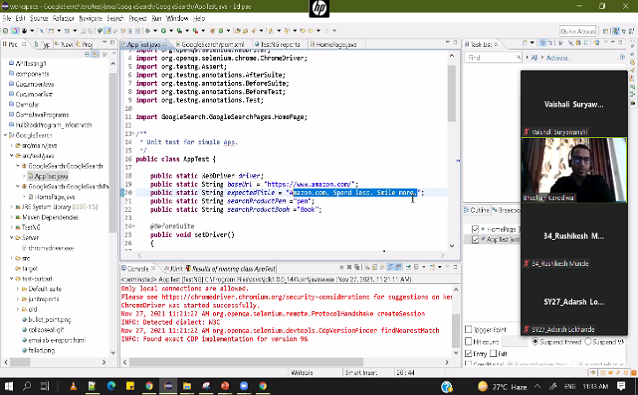The height and width of the screenshot is (395, 638).
Task: Toggle Link with Editor in Package Explorer
Action: point(95,54)
